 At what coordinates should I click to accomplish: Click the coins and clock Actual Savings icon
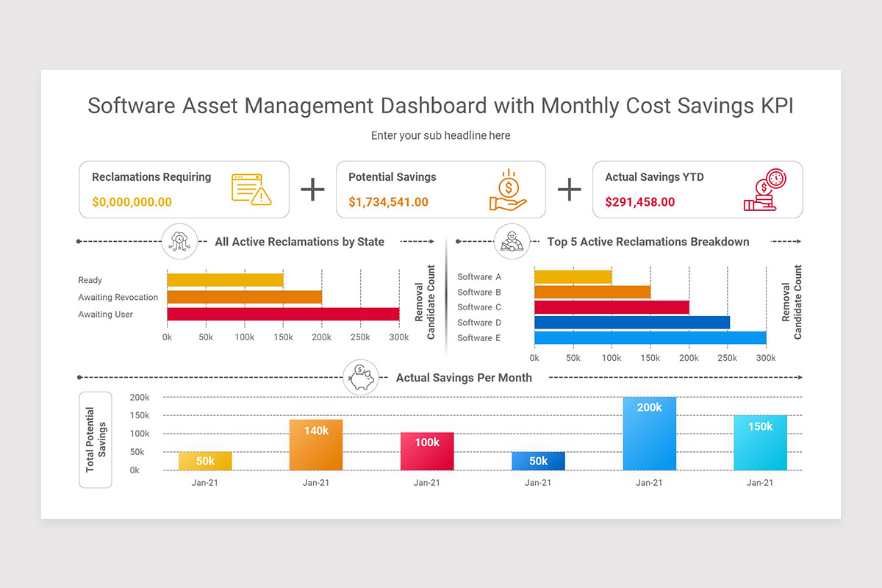click(764, 190)
